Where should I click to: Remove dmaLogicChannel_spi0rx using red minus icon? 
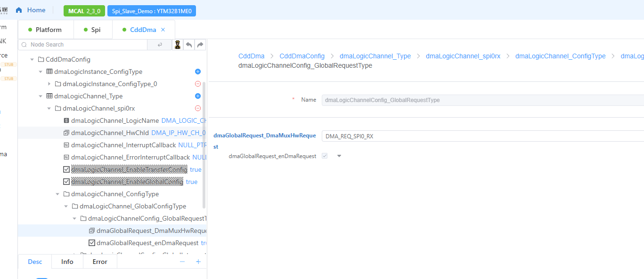point(198,108)
